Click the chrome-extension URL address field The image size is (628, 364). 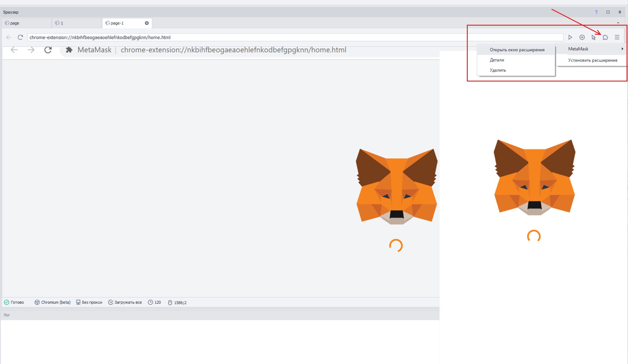click(x=291, y=37)
